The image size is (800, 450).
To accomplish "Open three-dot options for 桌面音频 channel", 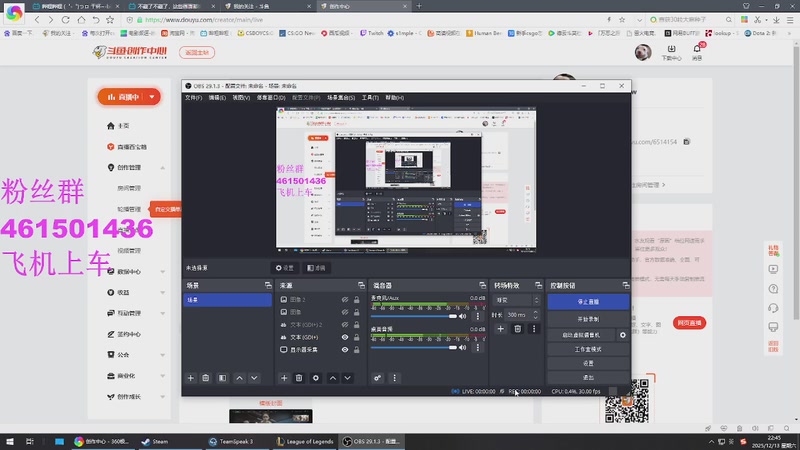I will [478, 347].
